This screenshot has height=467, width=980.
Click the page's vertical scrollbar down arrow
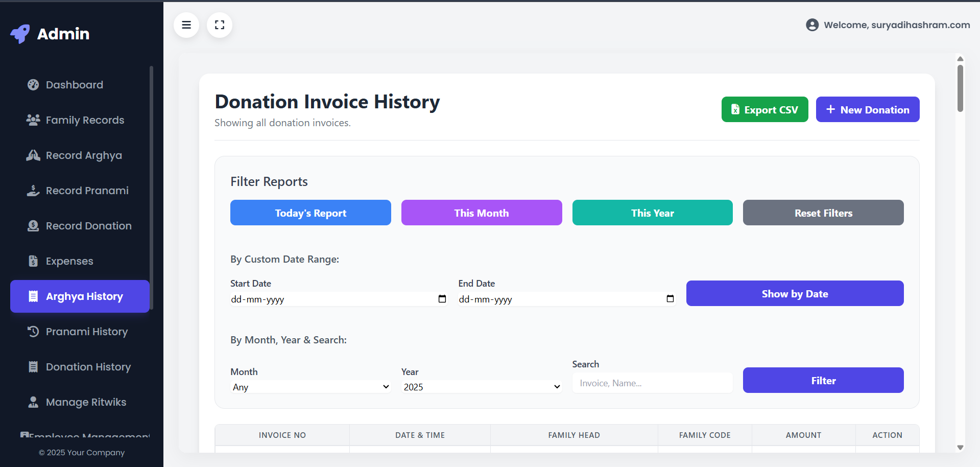pos(960,448)
